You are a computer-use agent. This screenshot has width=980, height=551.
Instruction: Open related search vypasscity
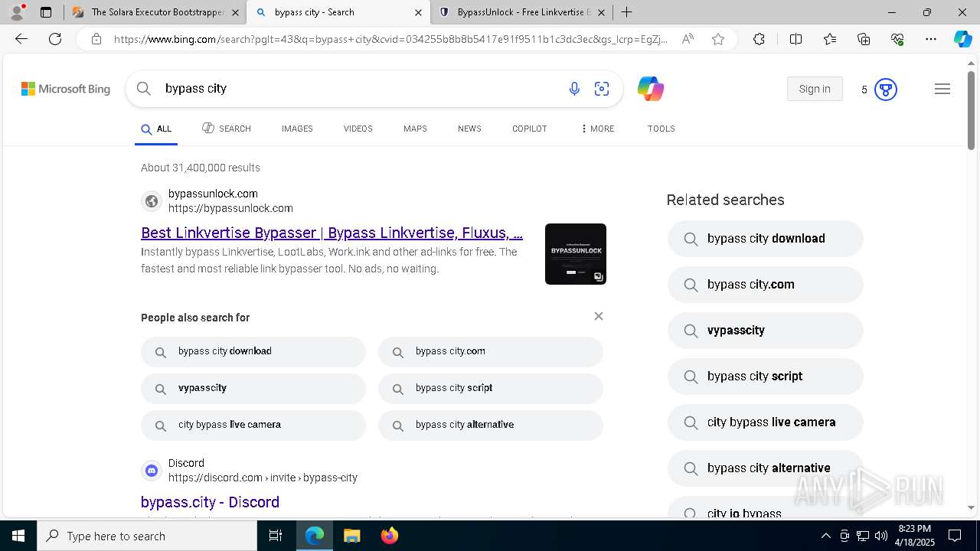coord(766,331)
